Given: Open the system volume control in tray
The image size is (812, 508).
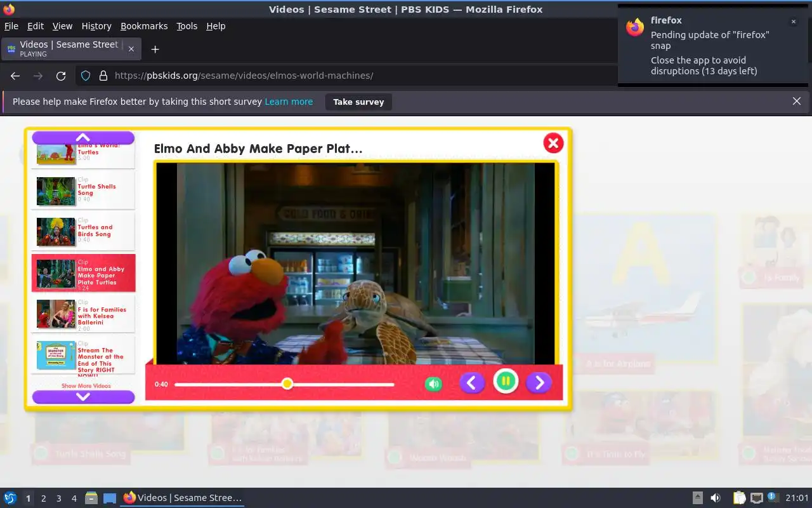Looking at the screenshot, I should (716, 498).
